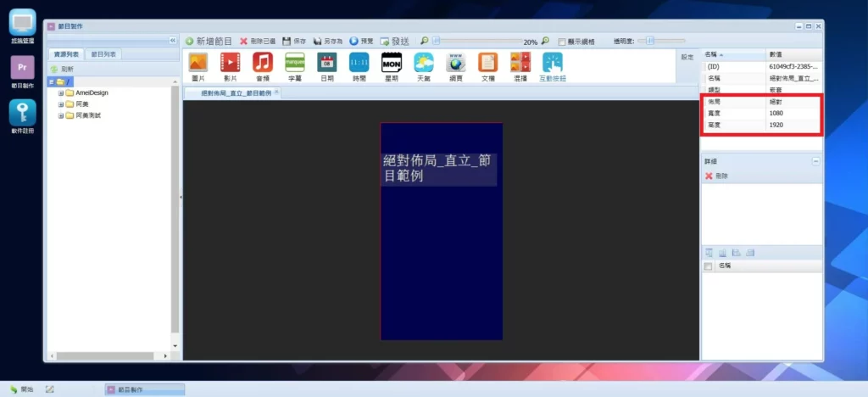
Task: Expand the AmeiDesign folder node
Action: [61, 92]
